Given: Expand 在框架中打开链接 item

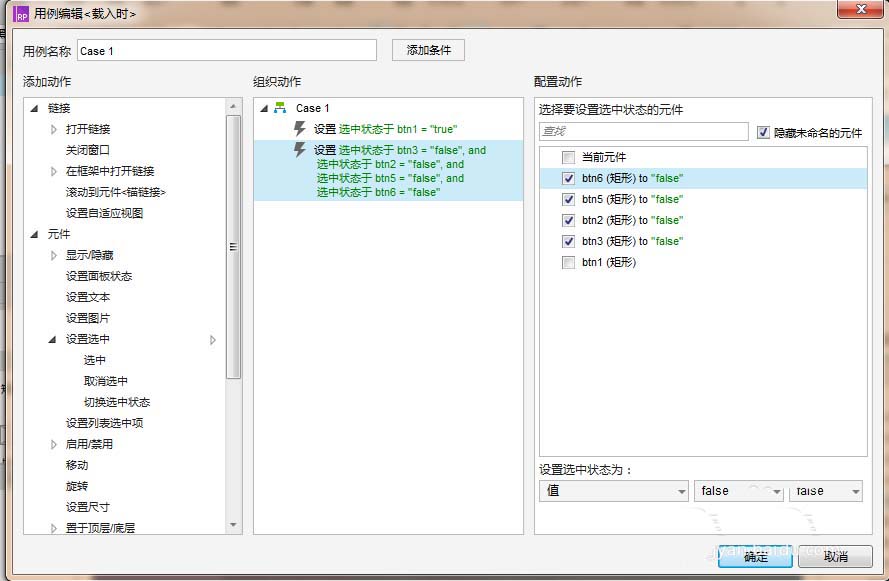Looking at the screenshot, I should coord(53,171).
